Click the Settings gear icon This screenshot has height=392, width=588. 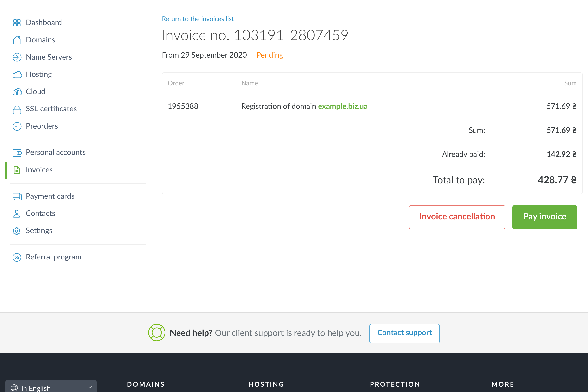(x=17, y=231)
